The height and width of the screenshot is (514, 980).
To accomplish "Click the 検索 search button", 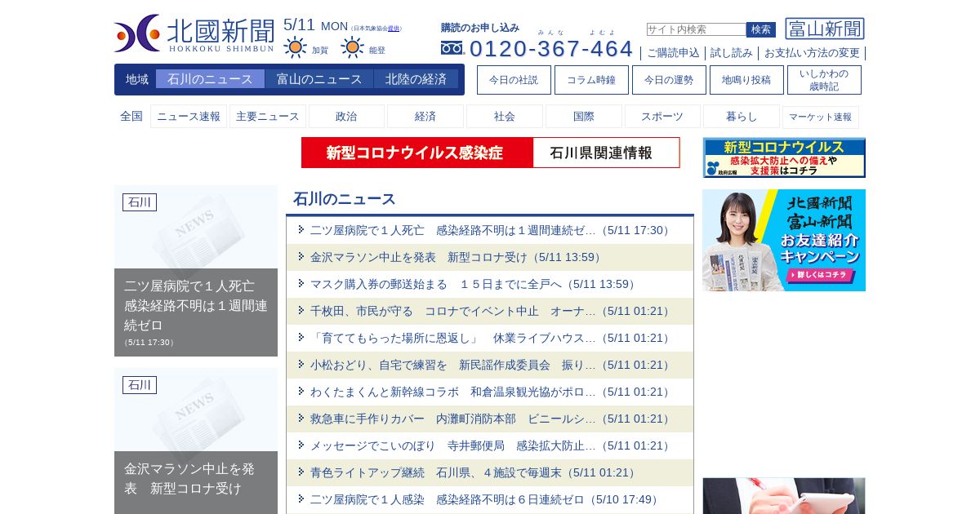I will click(761, 29).
